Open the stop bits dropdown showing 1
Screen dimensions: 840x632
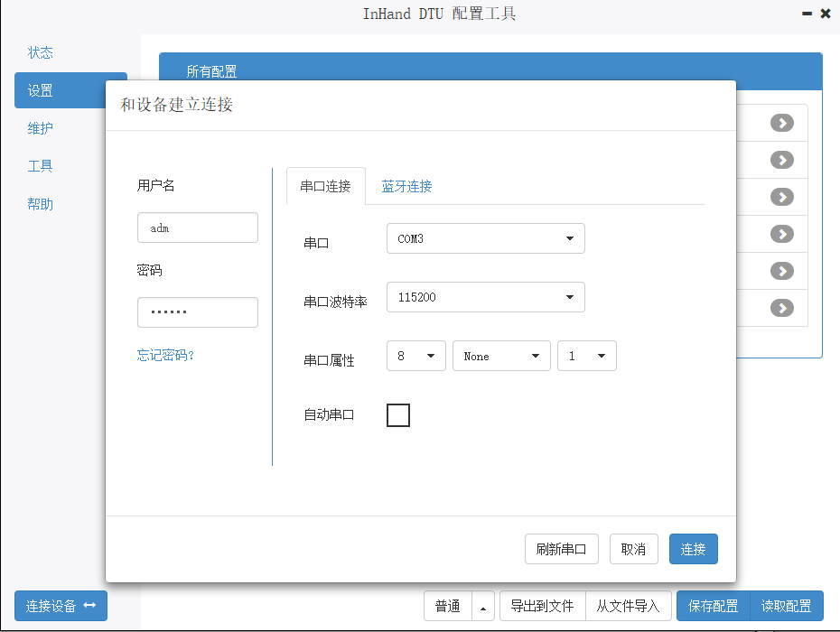point(586,356)
